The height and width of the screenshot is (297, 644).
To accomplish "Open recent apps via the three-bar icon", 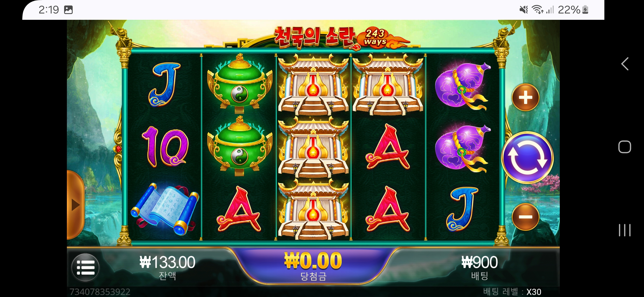I will (625, 230).
